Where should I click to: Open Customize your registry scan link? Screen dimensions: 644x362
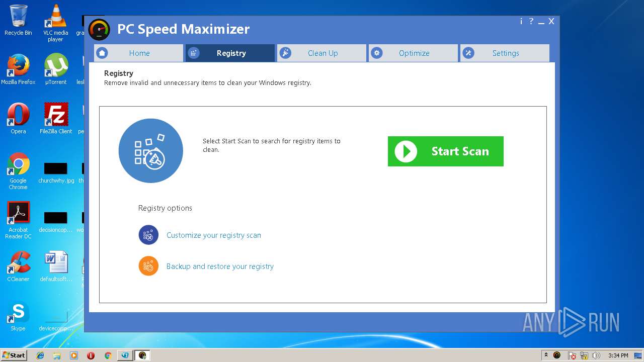click(x=214, y=235)
